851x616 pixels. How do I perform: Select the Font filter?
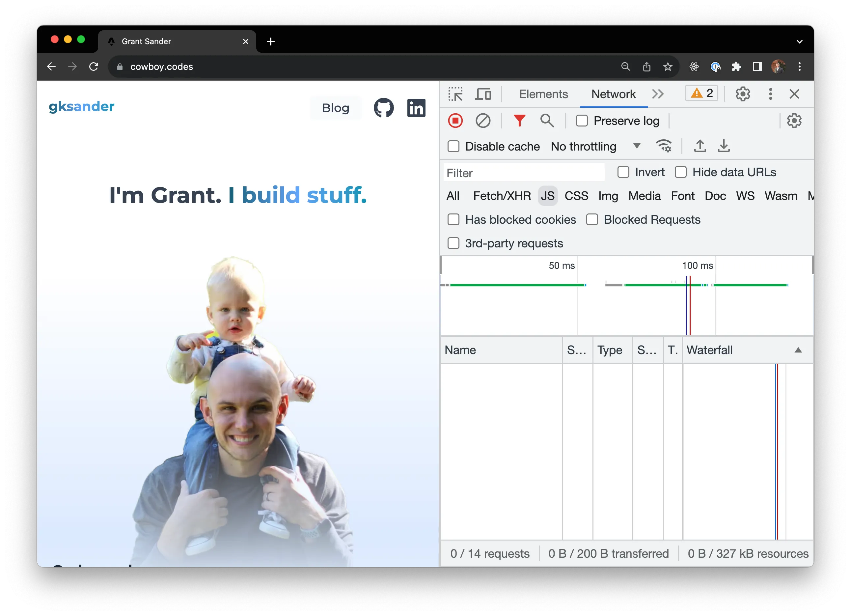[682, 196]
